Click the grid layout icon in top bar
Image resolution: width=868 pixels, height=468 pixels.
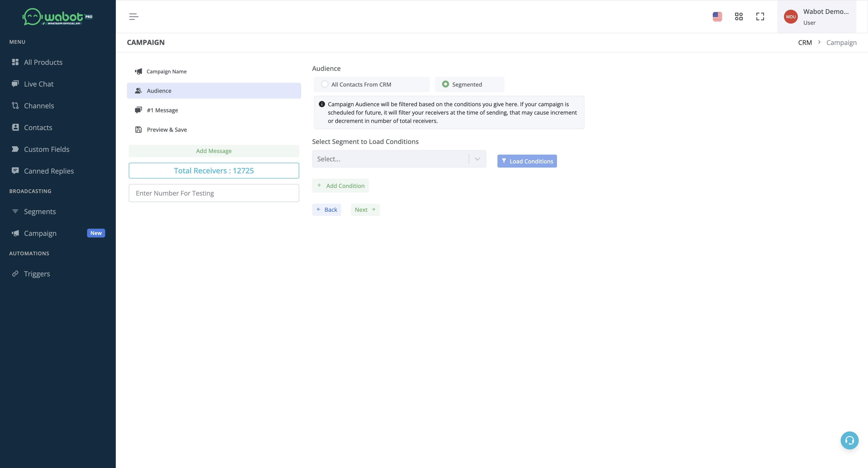[x=739, y=16]
